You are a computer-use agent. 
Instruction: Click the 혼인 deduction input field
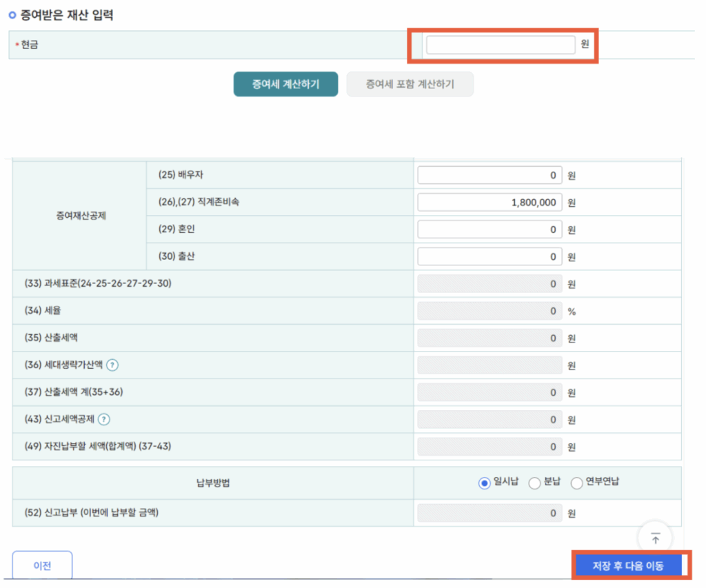(x=490, y=230)
